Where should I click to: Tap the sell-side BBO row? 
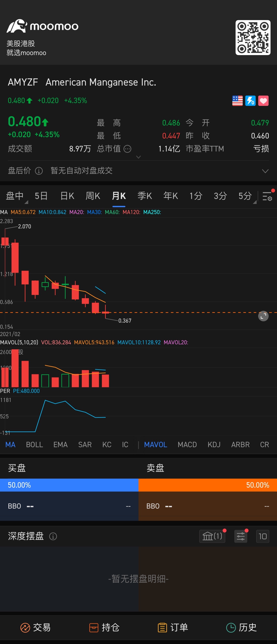tap(208, 506)
